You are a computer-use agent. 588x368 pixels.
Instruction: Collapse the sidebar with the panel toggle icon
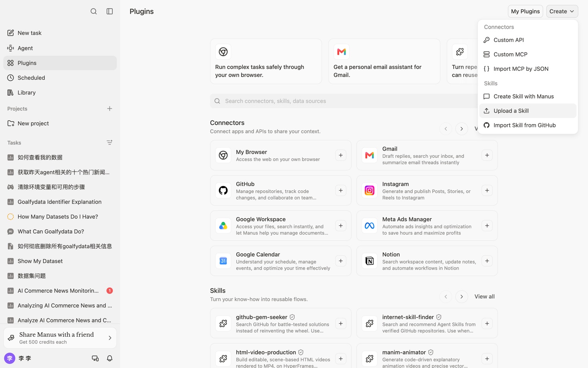click(110, 11)
